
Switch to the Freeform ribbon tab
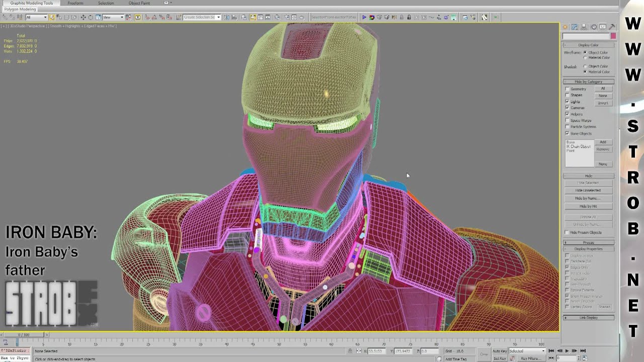[75, 3]
